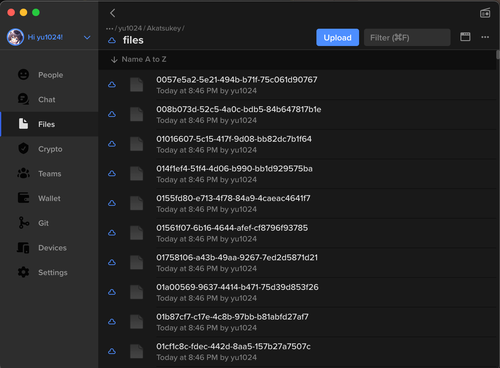Open the People section icon
This screenshot has width=500, height=368.
23,75
